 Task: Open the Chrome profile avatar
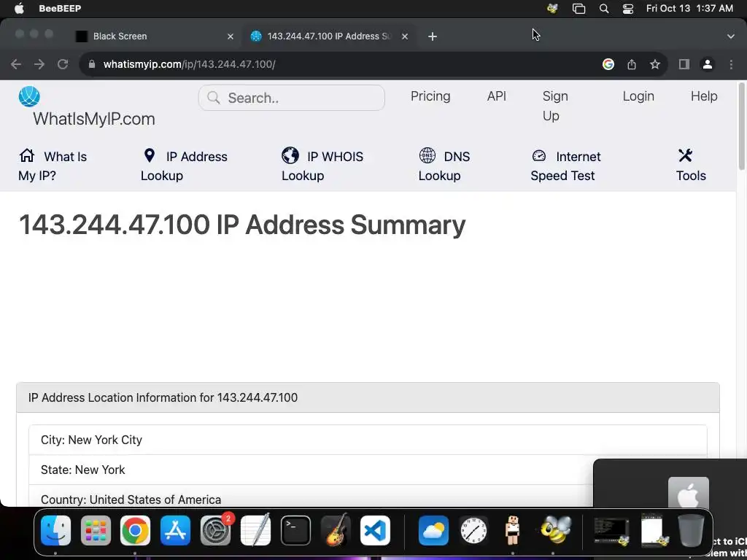[x=708, y=64]
